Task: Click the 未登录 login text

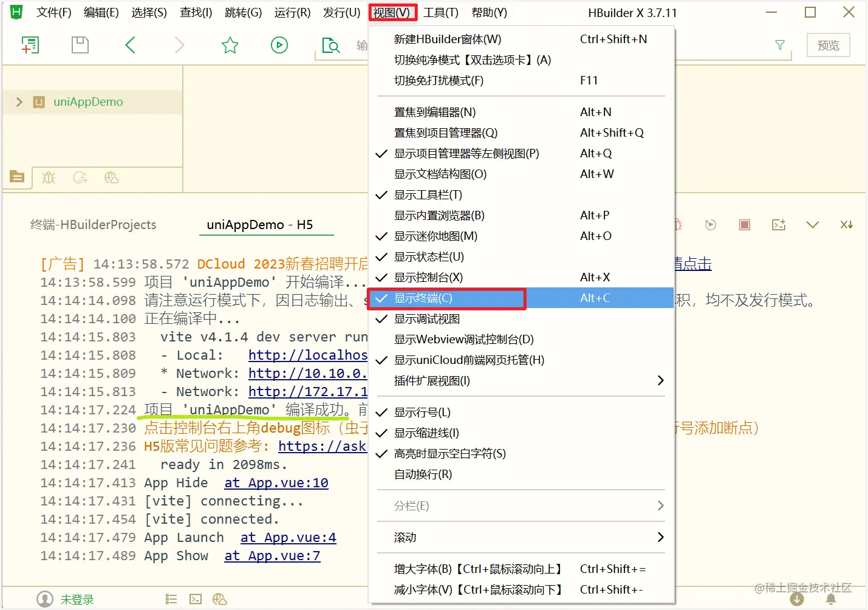Action: point(77,600)
